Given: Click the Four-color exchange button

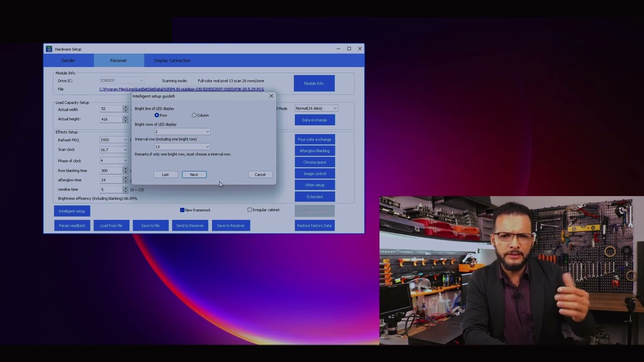Looking at the screenshot, I should [314, 139].
